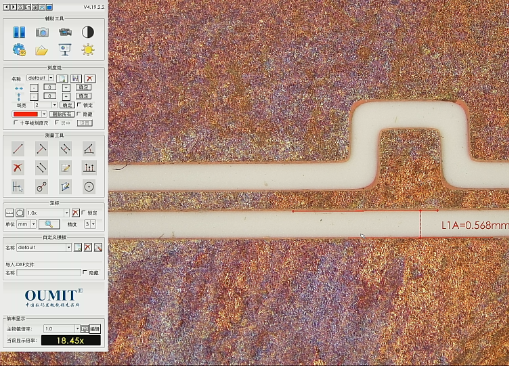Decrease vertical offset with left stepper

point(34,96)
